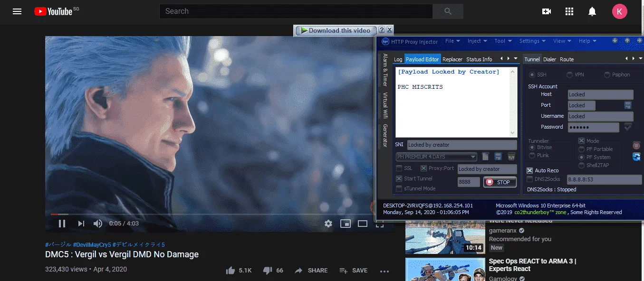Click the YouTube search magnifier button

(x=448, y=11)
